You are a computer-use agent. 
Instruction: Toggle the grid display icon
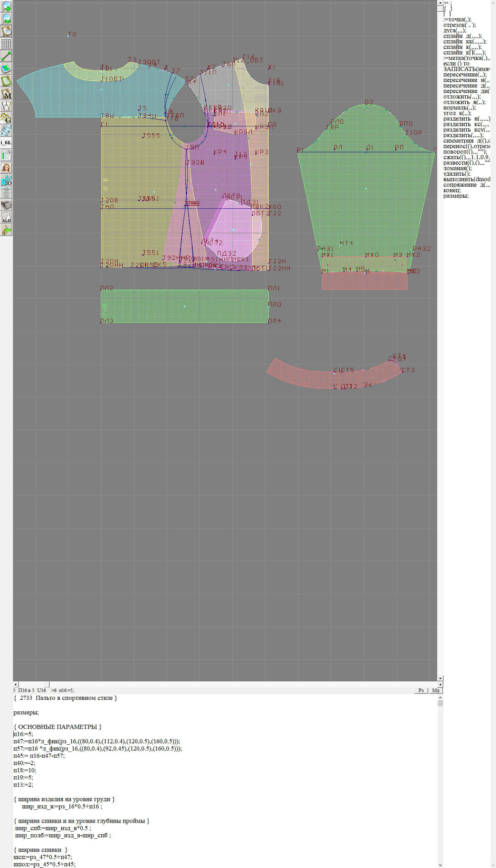click(6, 44)
